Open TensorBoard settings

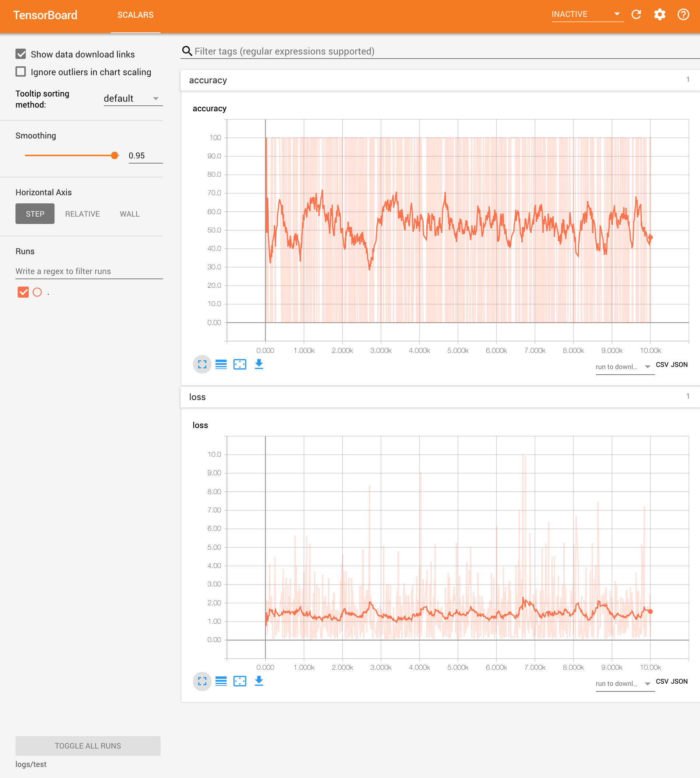(x=660, y=15)
